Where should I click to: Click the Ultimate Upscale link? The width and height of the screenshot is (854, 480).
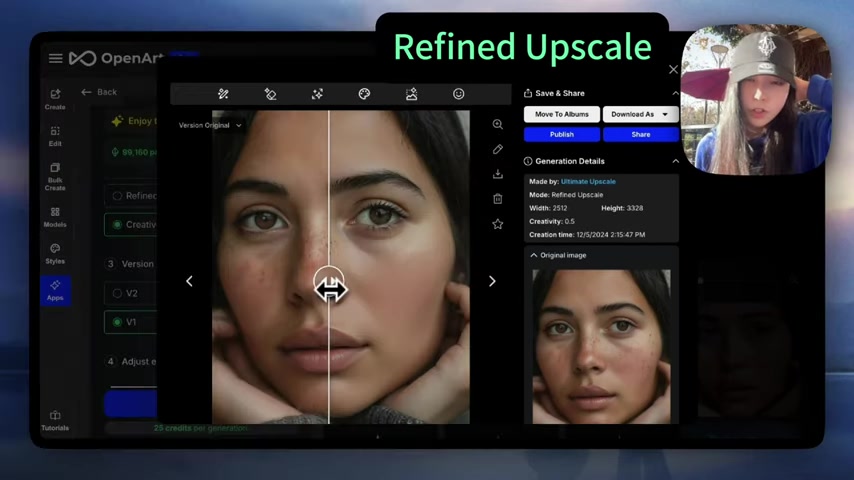point(588,182)
